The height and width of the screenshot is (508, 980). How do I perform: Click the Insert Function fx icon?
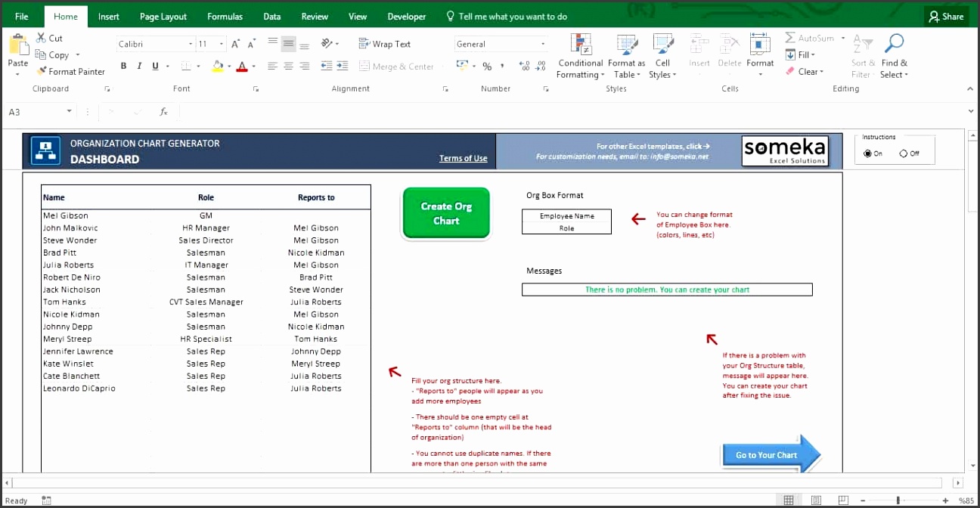(163, 112)
